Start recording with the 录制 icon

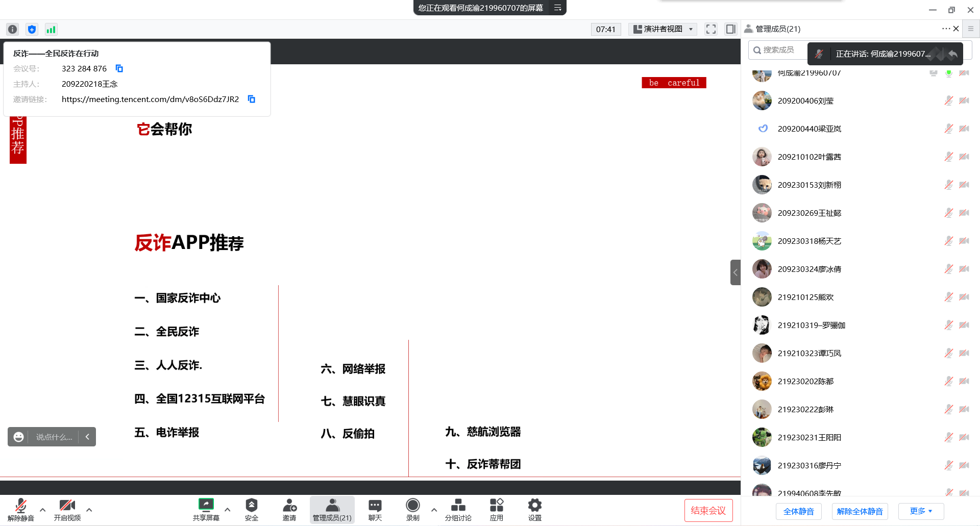[412, 506]
